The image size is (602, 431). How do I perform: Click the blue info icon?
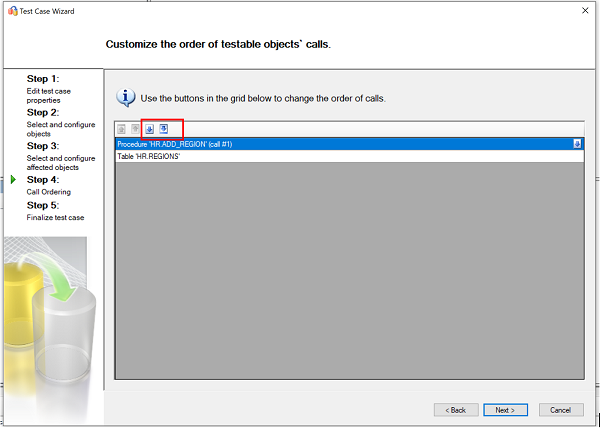pos(126,97)
